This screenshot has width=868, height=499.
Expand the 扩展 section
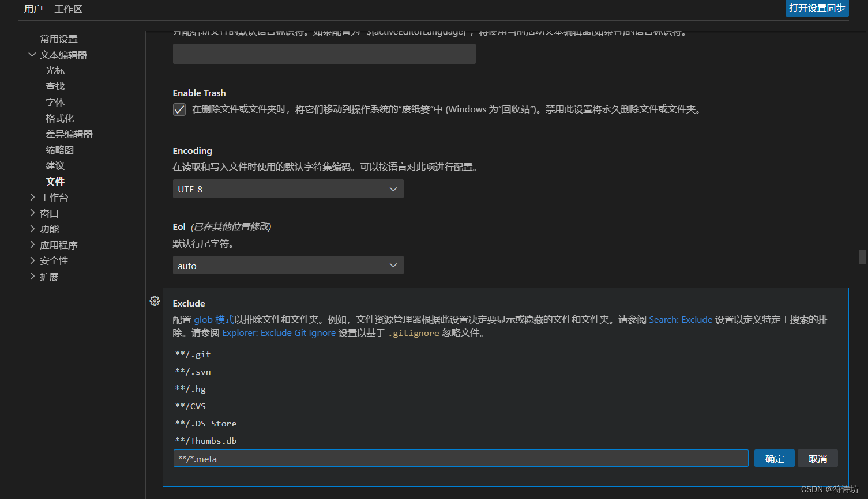pos(32,277)
